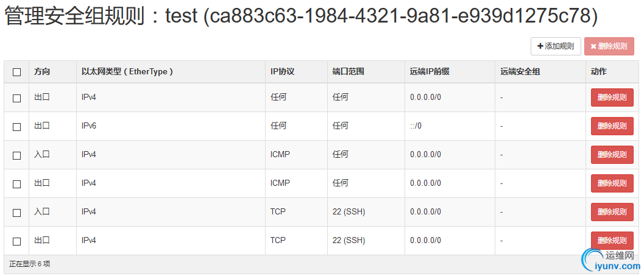This screenshot has width=644, height=276.
Task: Click the iyunv.com watermark logo
Action: click(x=610, y=261)
